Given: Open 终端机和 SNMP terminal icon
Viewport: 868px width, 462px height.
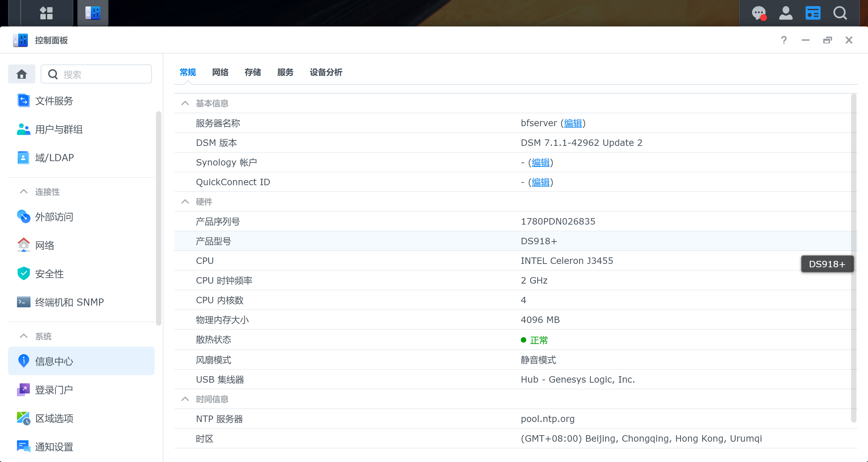Looking at the screenshot, I should pos(23,302).
